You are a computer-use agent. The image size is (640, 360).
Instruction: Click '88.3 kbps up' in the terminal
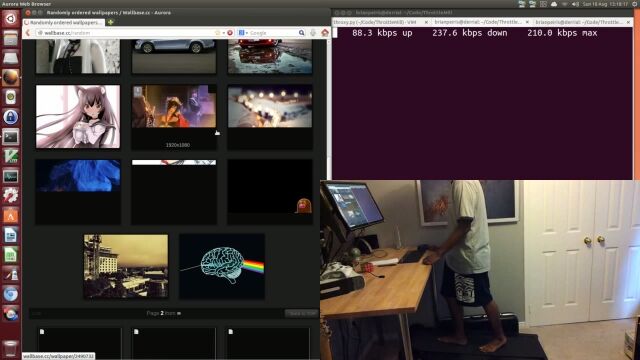[x=382, y=33]
